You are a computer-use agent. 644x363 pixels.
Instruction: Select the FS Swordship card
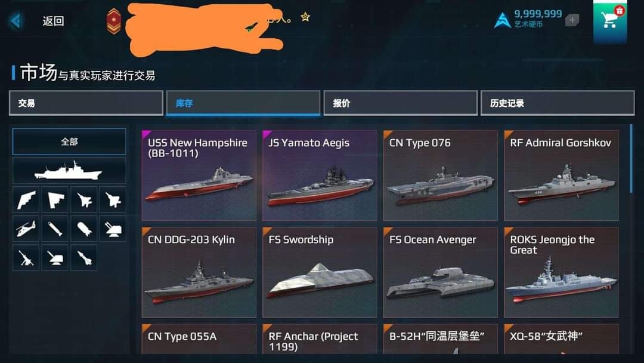[320, 272]
